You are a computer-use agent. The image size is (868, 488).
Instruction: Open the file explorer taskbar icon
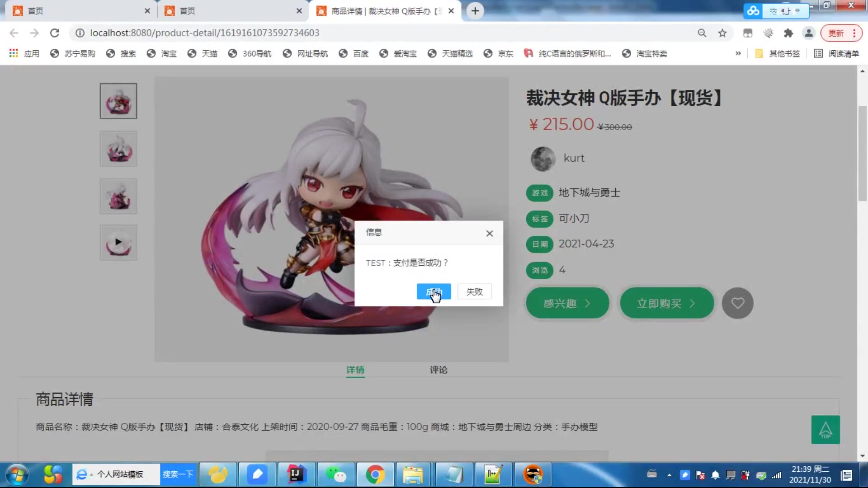tap(414, 474)
